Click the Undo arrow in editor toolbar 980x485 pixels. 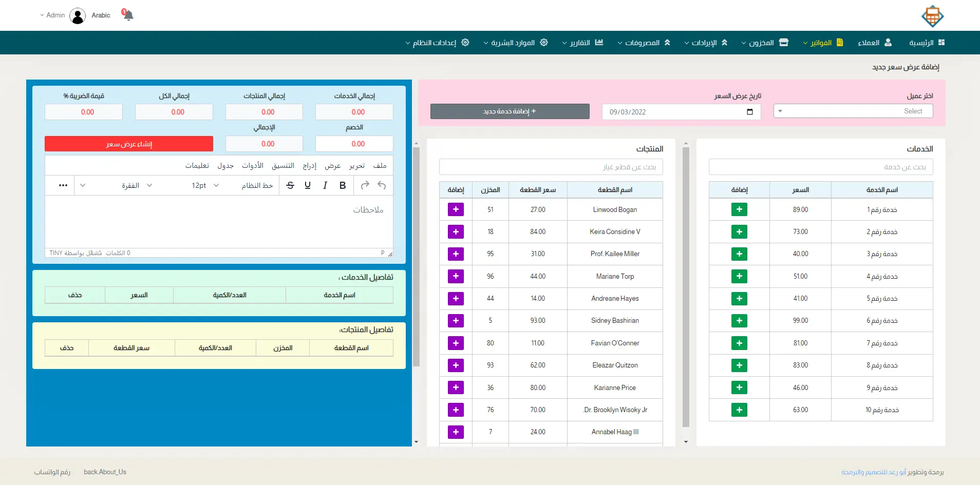point(382,185)
